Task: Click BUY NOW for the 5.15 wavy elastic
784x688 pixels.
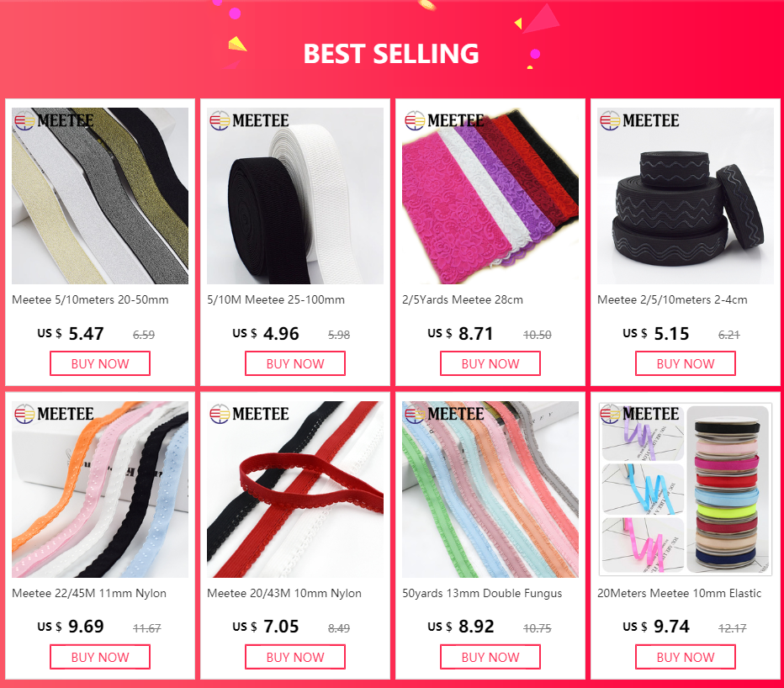Action: [x=686, y=363]
